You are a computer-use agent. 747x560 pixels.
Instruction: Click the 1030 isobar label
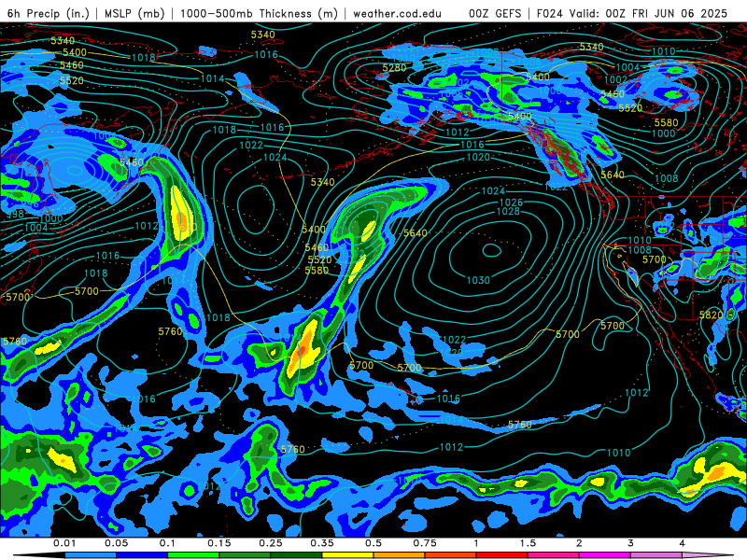pos(478,281)
